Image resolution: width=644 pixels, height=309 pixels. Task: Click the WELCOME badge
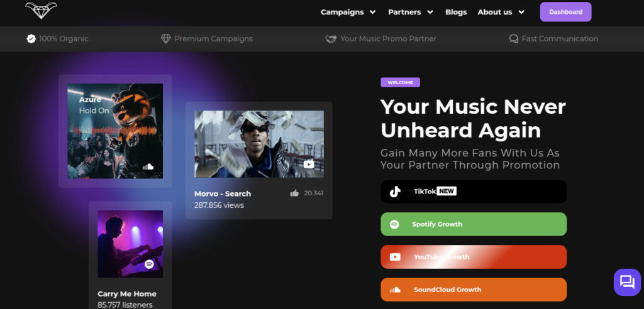(400, 82)
